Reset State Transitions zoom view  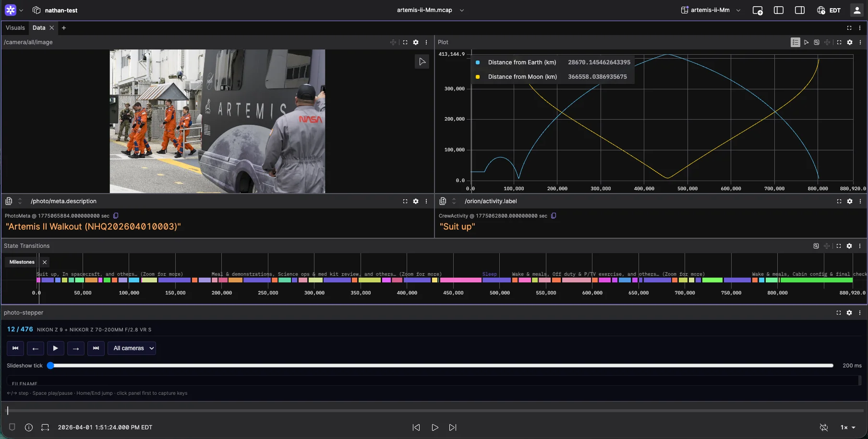coord(816,246)
